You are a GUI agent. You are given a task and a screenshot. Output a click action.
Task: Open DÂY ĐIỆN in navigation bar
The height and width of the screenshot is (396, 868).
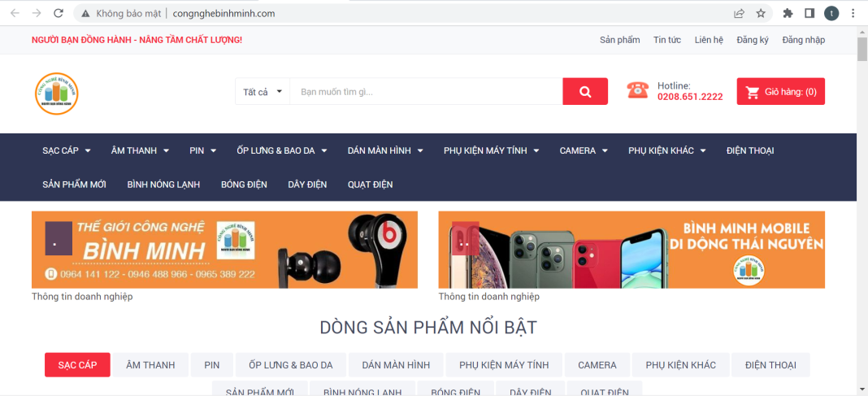[x=307, y=185]
